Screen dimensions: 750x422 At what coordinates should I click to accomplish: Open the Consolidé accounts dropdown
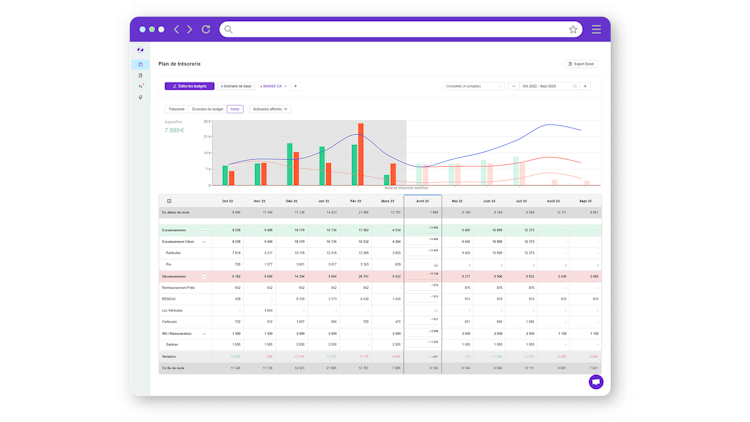pyautogui.click(x=474, y=86)
